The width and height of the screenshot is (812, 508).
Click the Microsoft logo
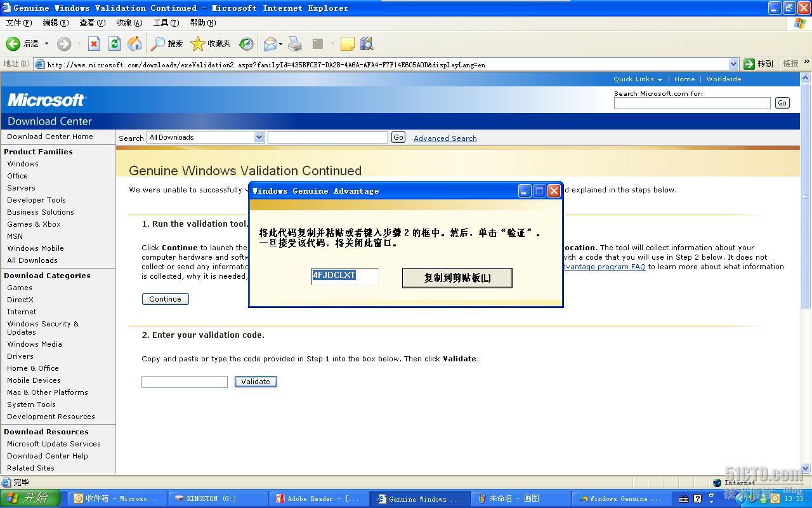(46, 100)
